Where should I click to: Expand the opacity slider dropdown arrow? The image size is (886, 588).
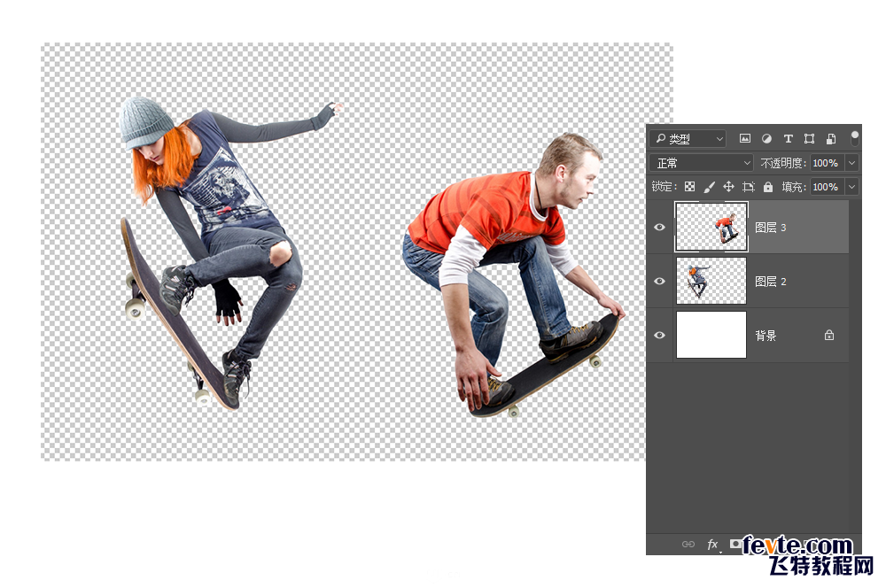(852, 163)
